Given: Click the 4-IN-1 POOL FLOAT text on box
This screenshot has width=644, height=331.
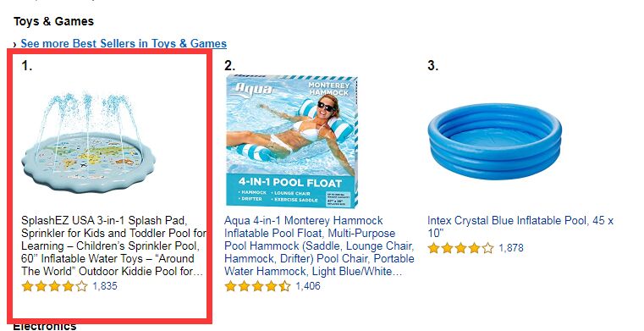Looking at the screenshot, I should (290, 183).
